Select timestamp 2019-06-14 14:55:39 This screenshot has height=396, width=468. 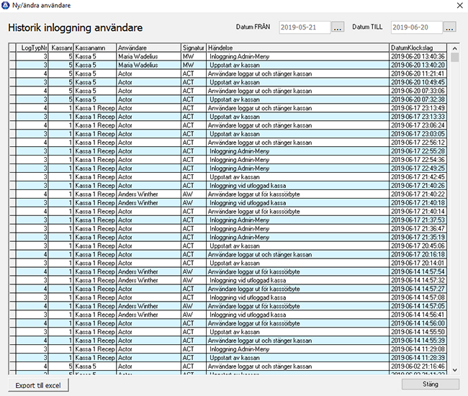(x=418, y=341)
